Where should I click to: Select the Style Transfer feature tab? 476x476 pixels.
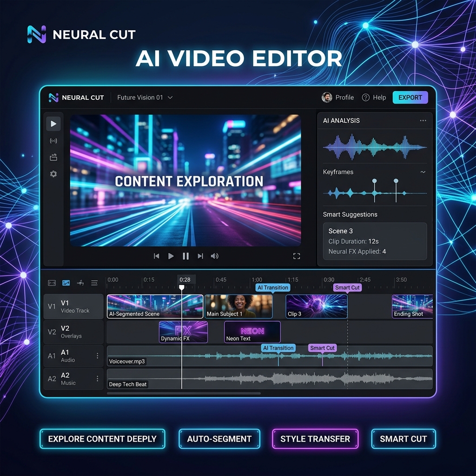tap(315, 439)
